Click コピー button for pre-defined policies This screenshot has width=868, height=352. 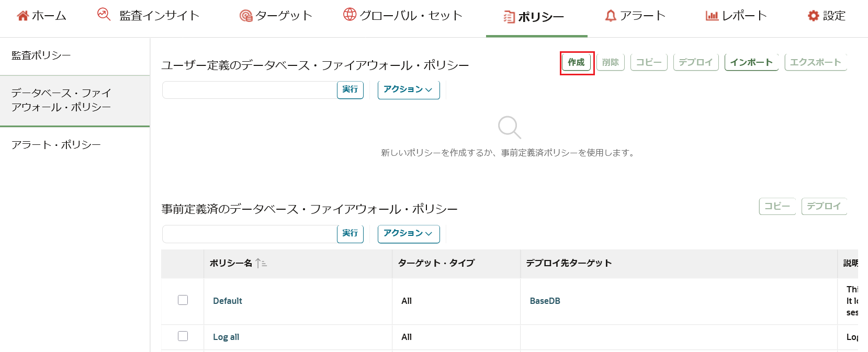[777, 206]
